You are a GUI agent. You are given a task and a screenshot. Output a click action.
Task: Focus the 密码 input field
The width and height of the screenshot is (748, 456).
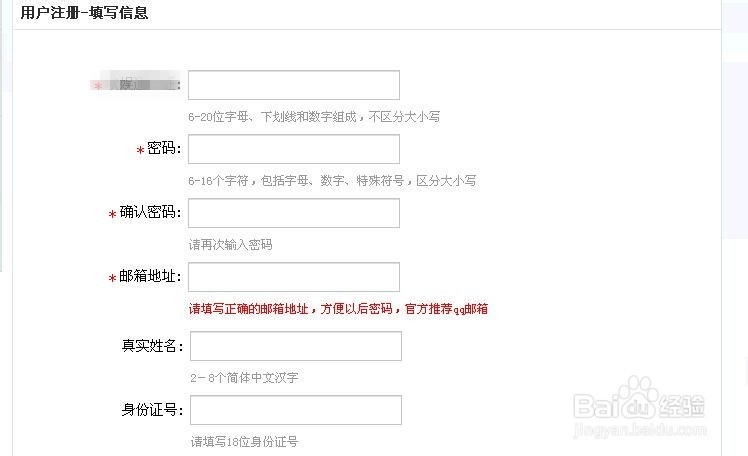(294, 149)
